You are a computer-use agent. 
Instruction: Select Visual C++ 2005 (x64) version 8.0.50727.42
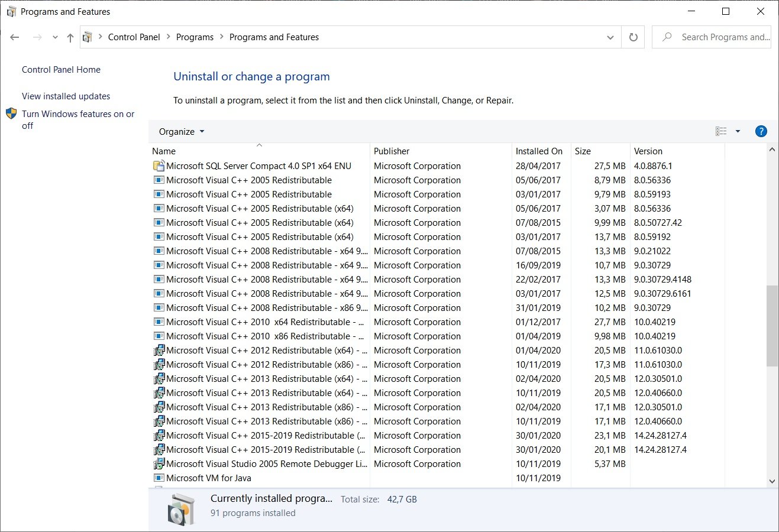pyautogui.click(x=437, y=223)
